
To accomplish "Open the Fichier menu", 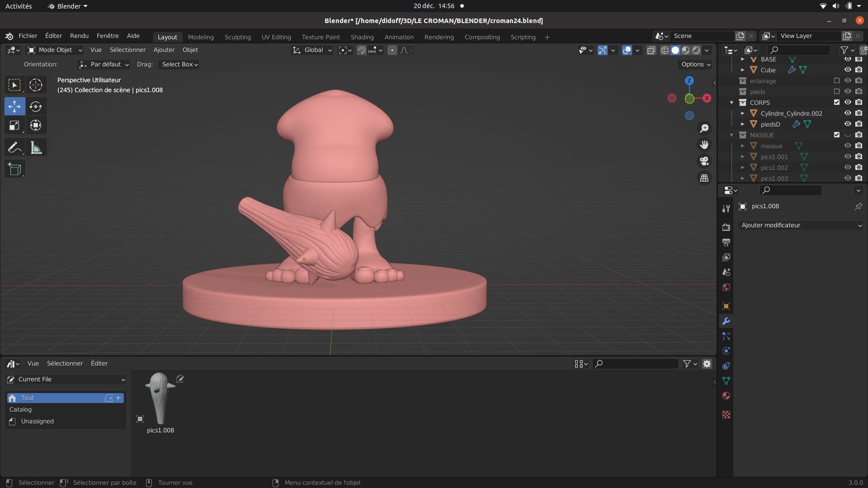I will point(28,36).
